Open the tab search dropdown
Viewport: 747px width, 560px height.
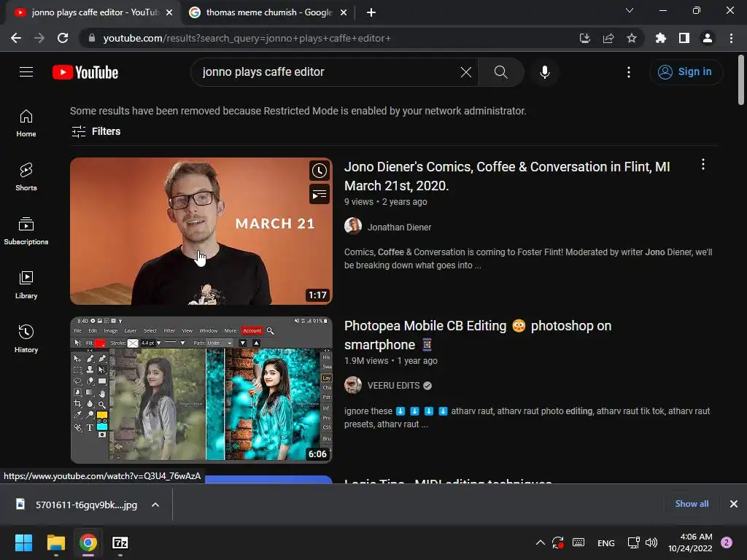coord(630,10)
